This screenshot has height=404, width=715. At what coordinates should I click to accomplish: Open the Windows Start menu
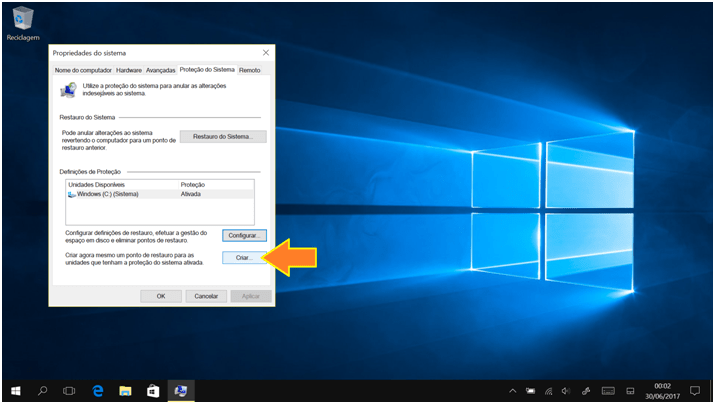point(16,390)
